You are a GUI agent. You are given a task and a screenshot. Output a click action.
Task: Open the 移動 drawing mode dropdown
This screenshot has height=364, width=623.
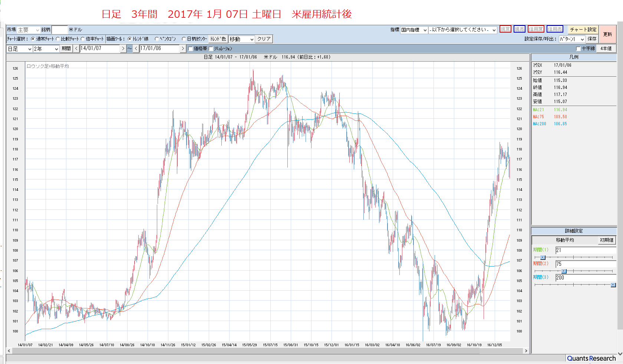(241, 39)
